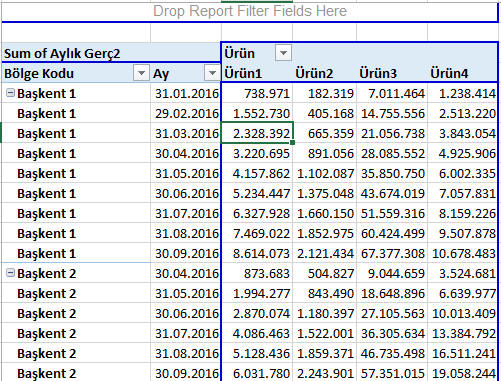Select cell with value 9.044.659

pos(392,273)
